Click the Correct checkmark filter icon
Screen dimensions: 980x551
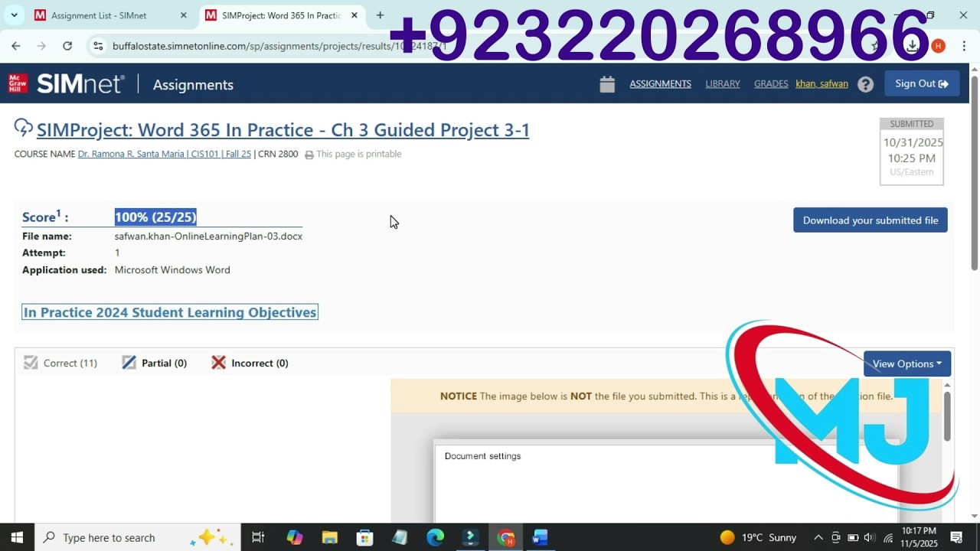31,363
